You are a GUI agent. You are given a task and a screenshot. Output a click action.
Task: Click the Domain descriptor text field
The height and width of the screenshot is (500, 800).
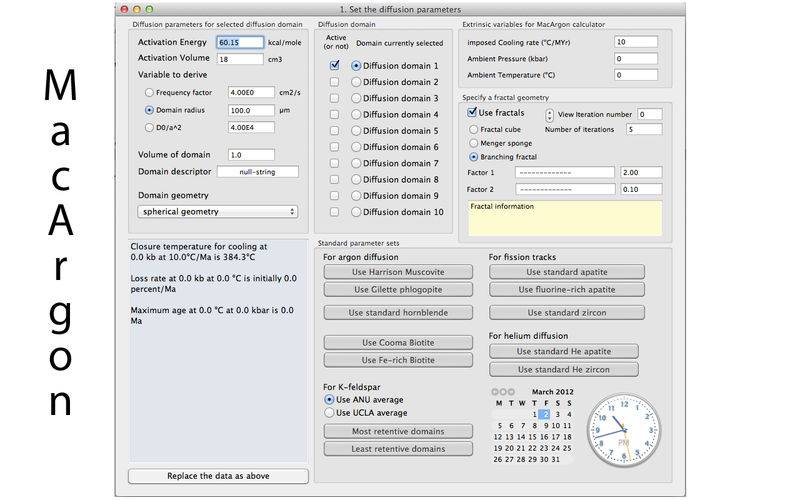coord(258,172)
